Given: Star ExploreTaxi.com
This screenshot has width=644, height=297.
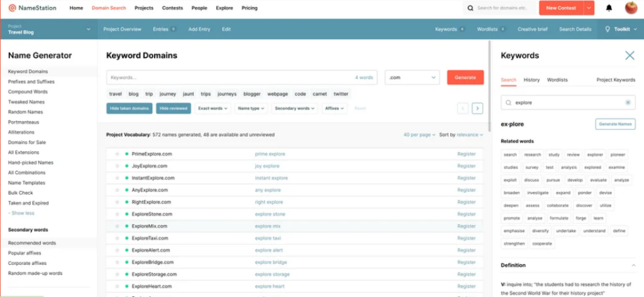Looking at the screenshot, I should pyautogui.click(x=117, y=238).
